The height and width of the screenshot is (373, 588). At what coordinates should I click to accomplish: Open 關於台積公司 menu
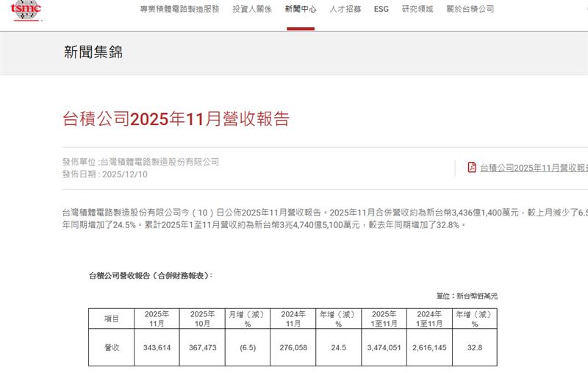tap(470, 9)
